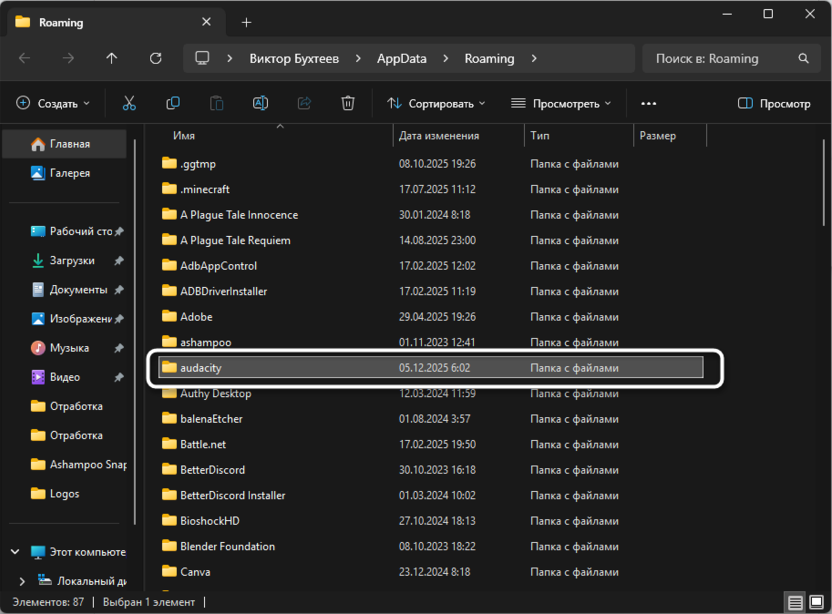Open the Создать dropdown menu
The image size is (832, 614).
53,103
